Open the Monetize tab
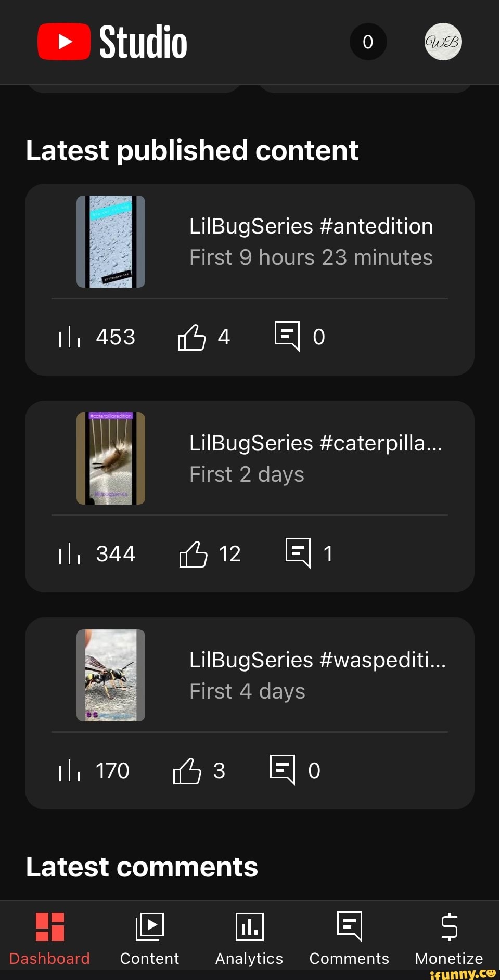Image resolution: width=500 pixels, height=980 pixels. pos(449,939)
